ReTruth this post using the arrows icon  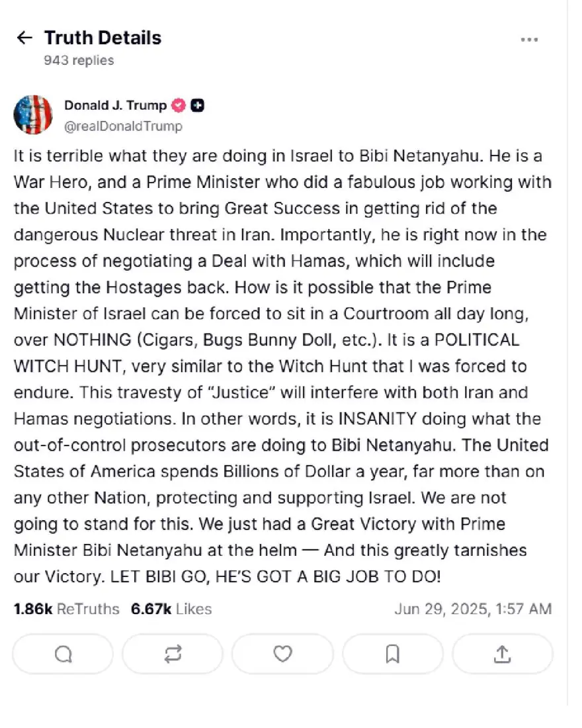pos(173,654)
